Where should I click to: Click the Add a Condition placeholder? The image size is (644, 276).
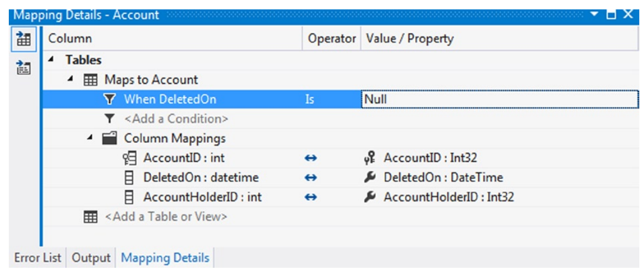[x=176, y=119]
